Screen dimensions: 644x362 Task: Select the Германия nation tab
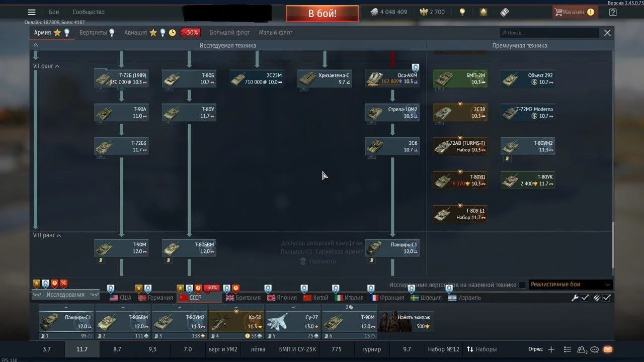pos(155,298)
